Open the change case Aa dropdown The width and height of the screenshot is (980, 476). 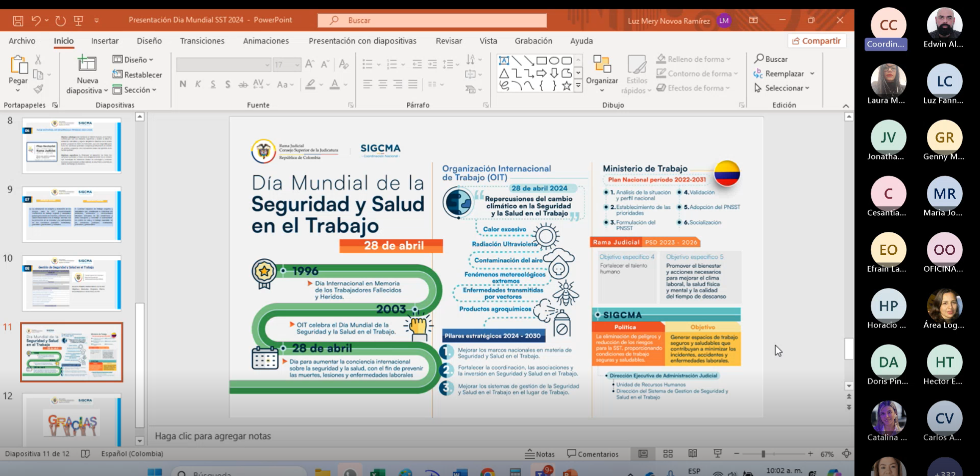[285, 84]
